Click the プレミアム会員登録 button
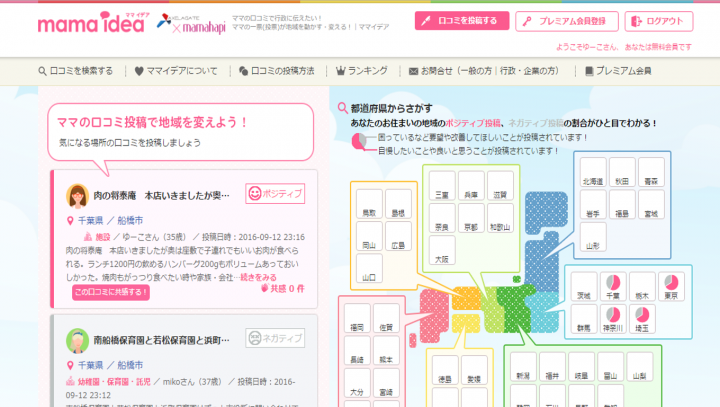The height and width of the screenshot is (407, 720). pos(567,21)
